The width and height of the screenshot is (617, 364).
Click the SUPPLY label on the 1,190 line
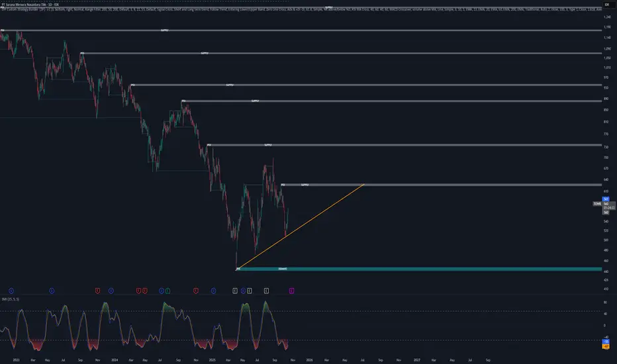tap(164, 30)
